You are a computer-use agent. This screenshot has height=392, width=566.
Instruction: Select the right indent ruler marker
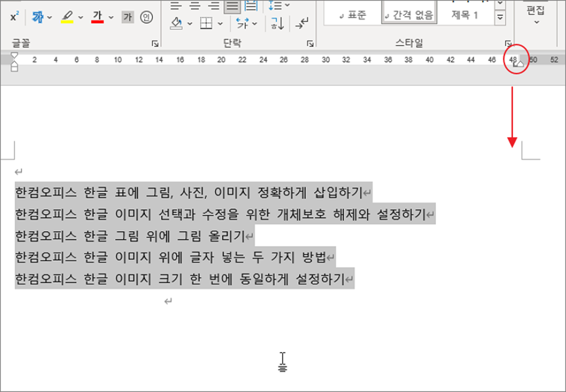[x=519, y=64]
